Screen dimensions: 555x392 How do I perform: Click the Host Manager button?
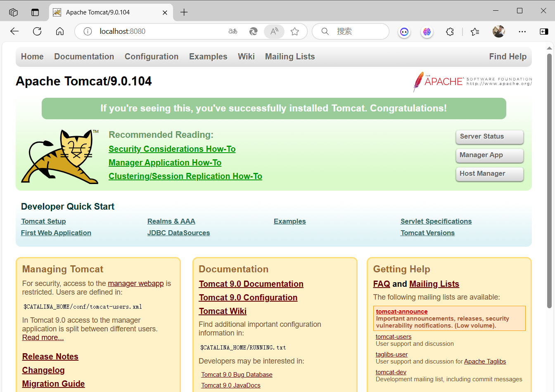[x=489, y=174]
